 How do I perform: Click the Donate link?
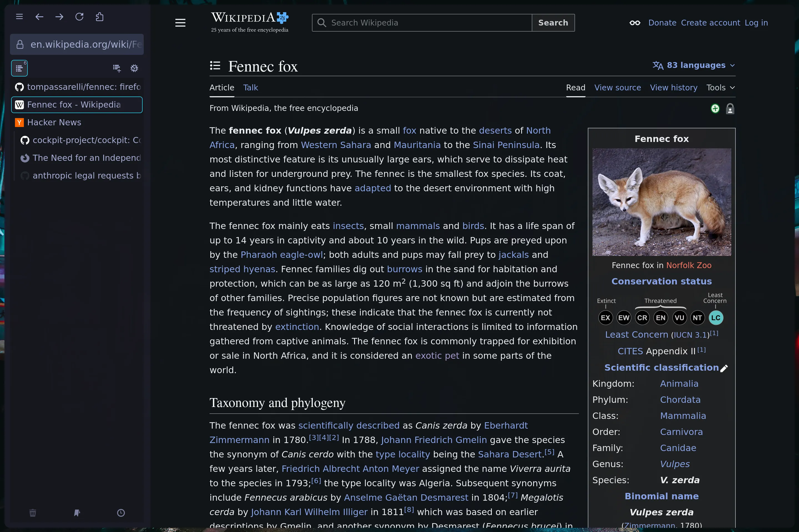[662, 23]
